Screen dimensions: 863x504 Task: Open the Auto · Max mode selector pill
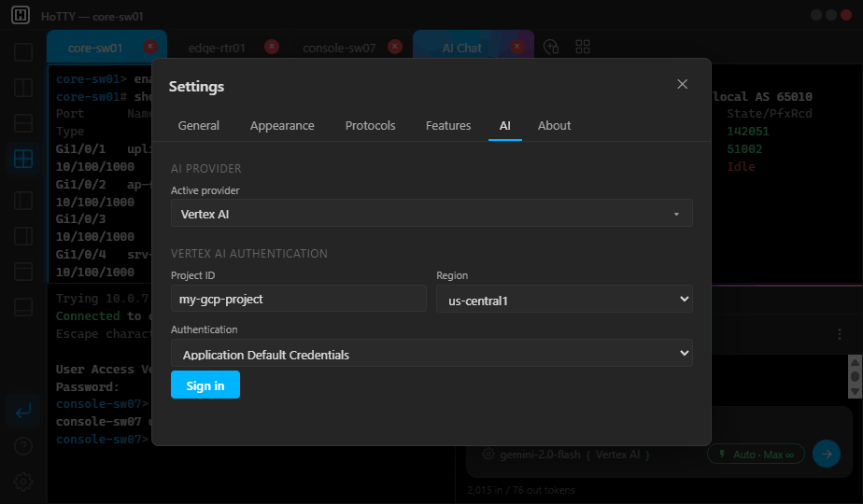tap(756, 455)
